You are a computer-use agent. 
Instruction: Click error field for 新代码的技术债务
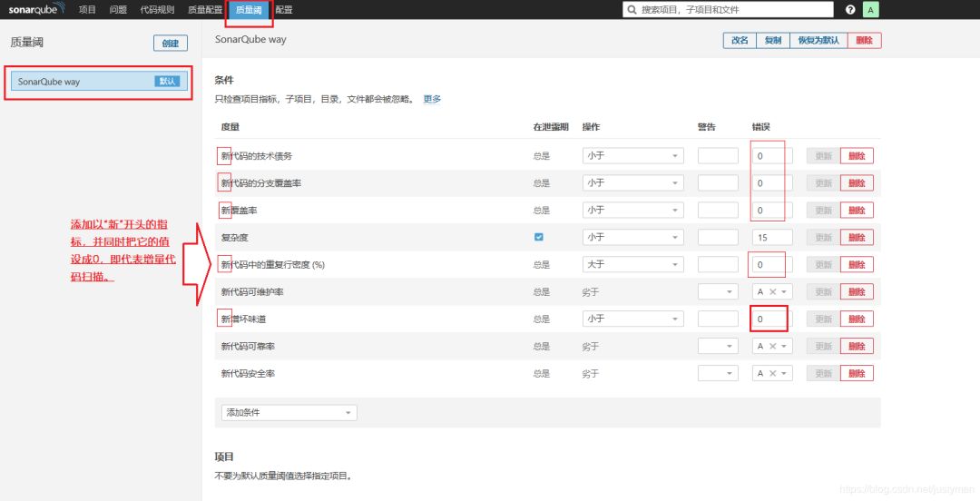pyautogui.click(x=772, y=156)
